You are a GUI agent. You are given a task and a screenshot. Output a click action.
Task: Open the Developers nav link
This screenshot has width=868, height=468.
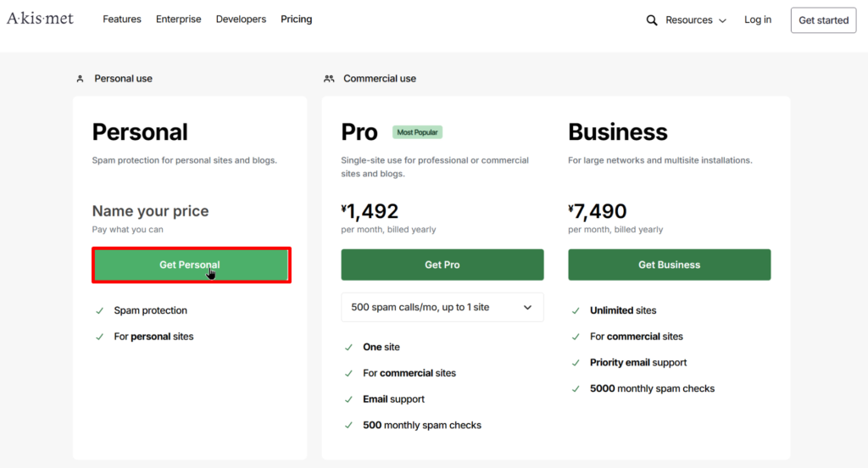(x=241, y=19)
